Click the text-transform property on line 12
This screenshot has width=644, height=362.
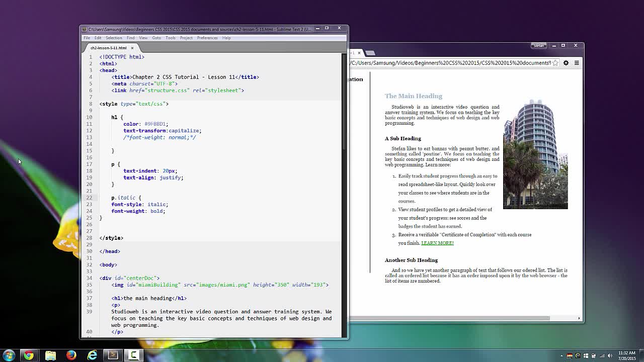pyautogui.click(x=144, y=131)
